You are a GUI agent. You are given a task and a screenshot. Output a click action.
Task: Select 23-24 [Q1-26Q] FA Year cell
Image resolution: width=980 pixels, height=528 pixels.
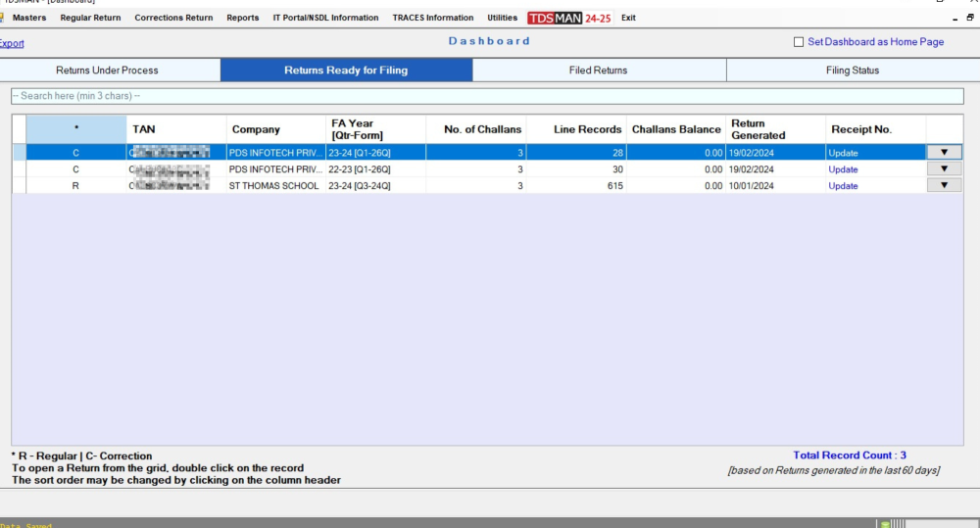click(x=375, y=153)
